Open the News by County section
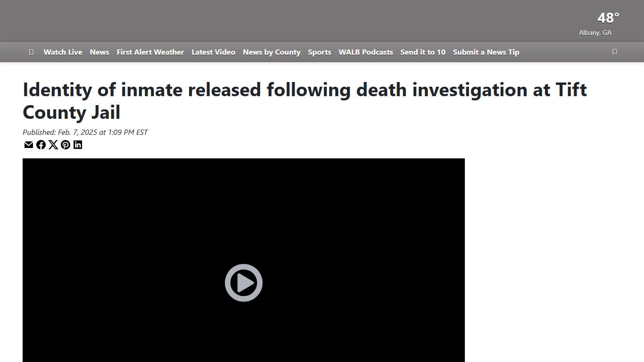 click(272, 52)
